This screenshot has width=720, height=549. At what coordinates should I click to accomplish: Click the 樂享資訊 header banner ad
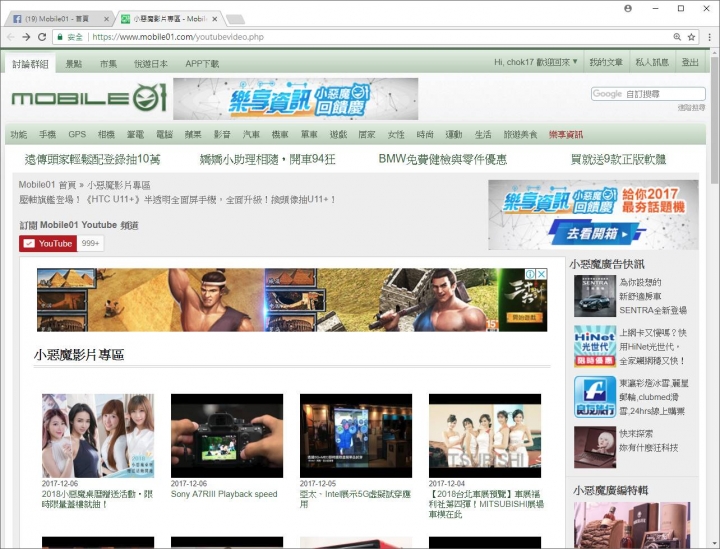pyautogui.click(x=295, y=99)
